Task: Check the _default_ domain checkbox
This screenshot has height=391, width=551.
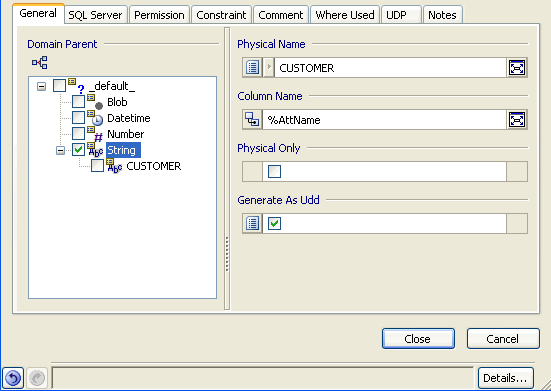Action: [59, 85]
